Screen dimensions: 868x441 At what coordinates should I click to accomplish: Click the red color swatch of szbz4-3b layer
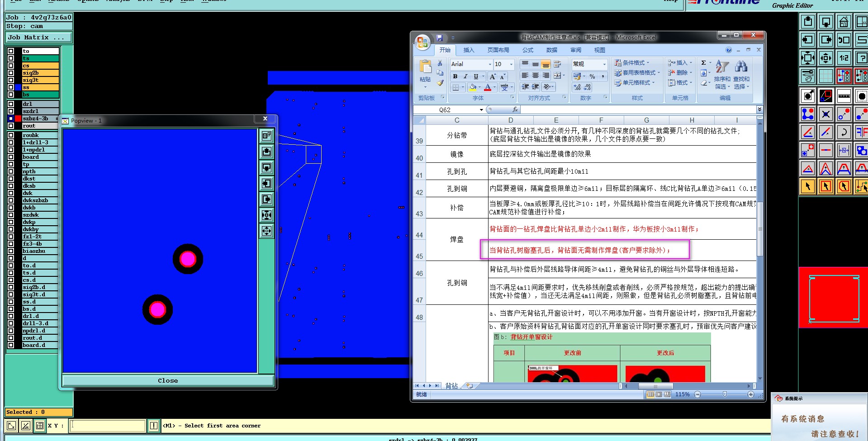click(18, 119)
